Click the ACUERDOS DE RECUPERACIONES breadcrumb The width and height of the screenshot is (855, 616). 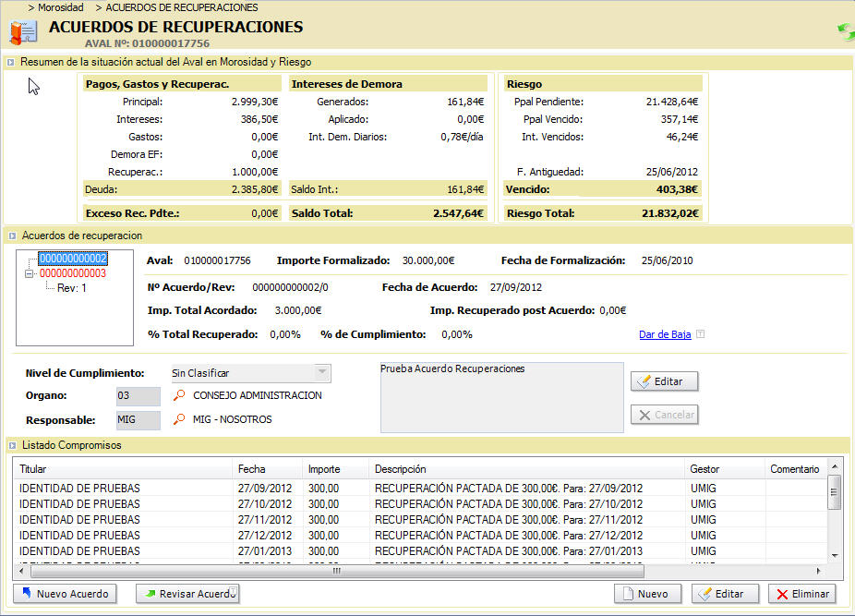point(182,7)
